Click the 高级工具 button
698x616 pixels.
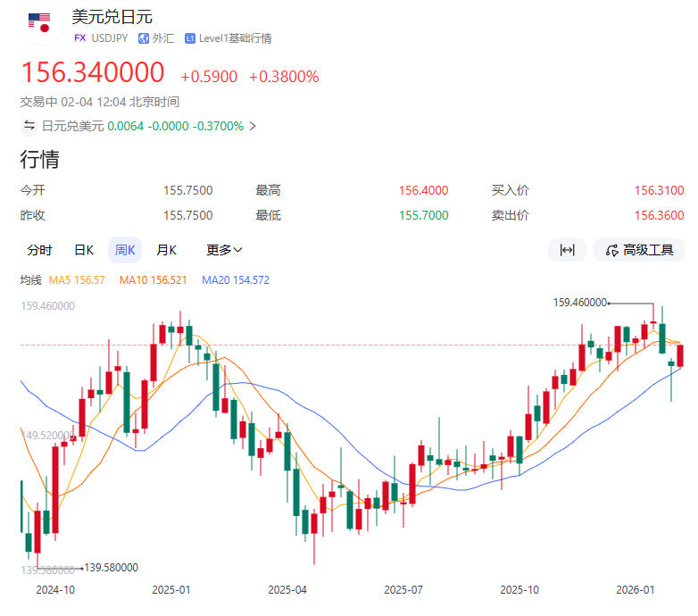[640, 250]
